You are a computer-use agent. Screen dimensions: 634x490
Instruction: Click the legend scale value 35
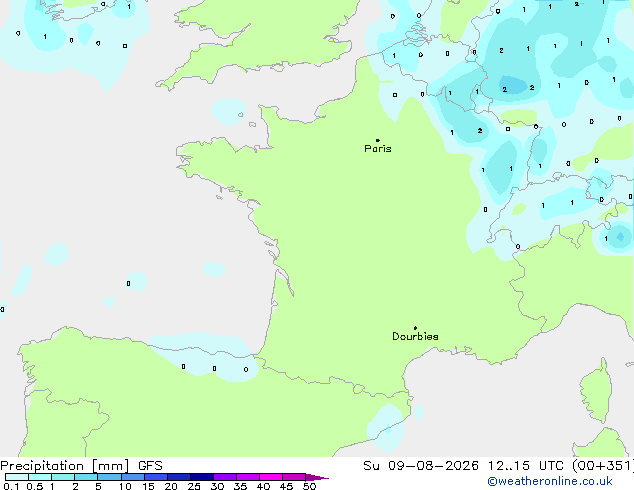click(x=240, y=486)
